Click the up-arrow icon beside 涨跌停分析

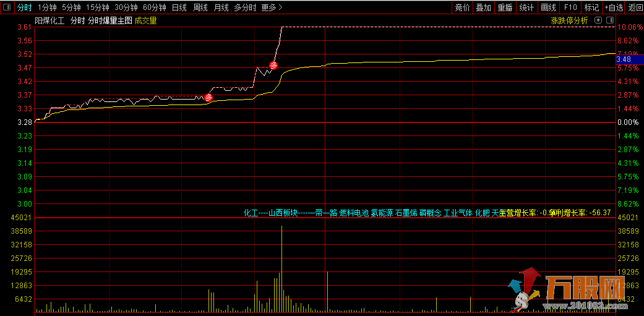[x=598, y=20]
